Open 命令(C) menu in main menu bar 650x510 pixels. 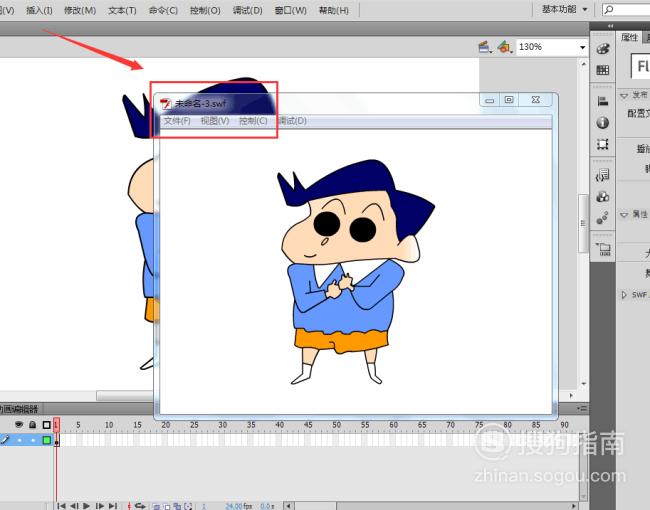coord(163,11)
